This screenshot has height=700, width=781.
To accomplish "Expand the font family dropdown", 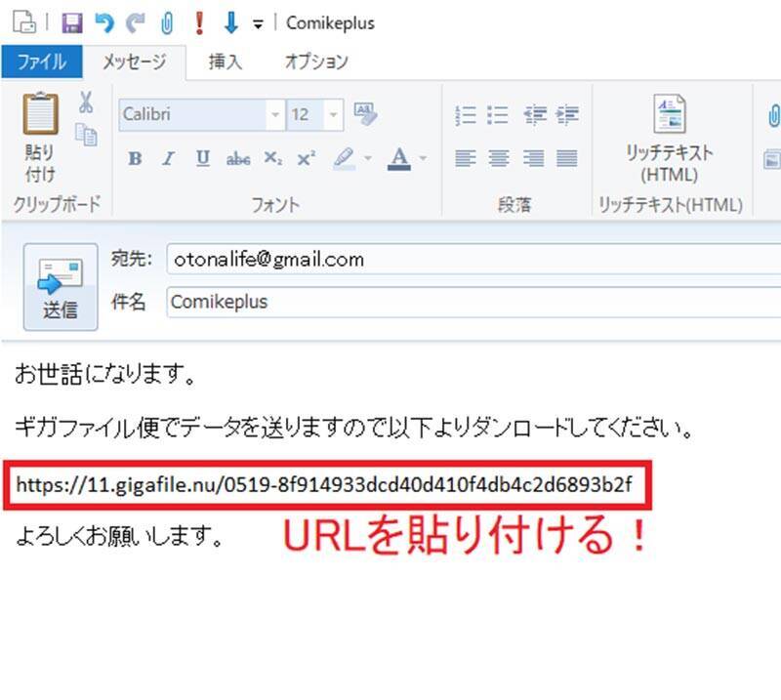I will pyautogui.click(x=275, y=115).
